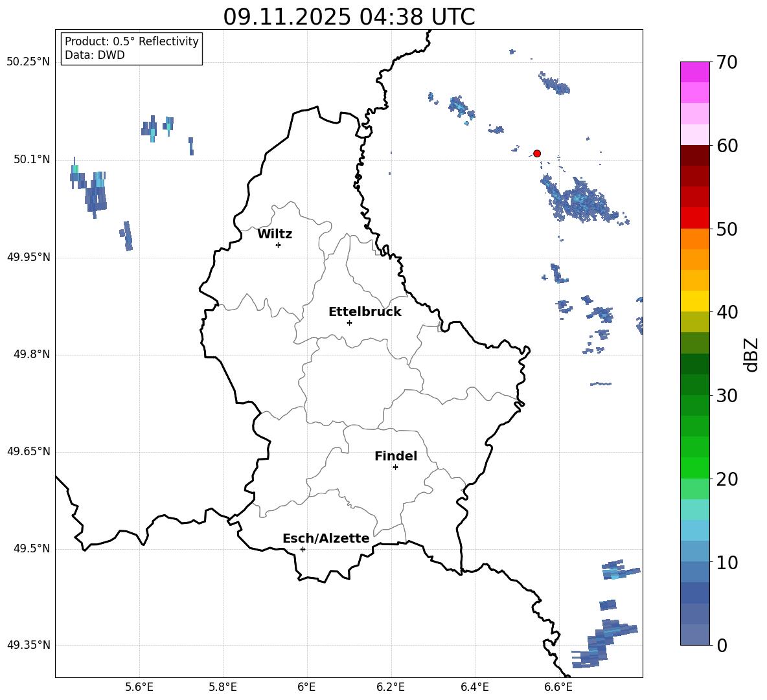Click the 50.25°N latitude label
This screenshot has width=767, height=700.
click(x=29, y=62)
